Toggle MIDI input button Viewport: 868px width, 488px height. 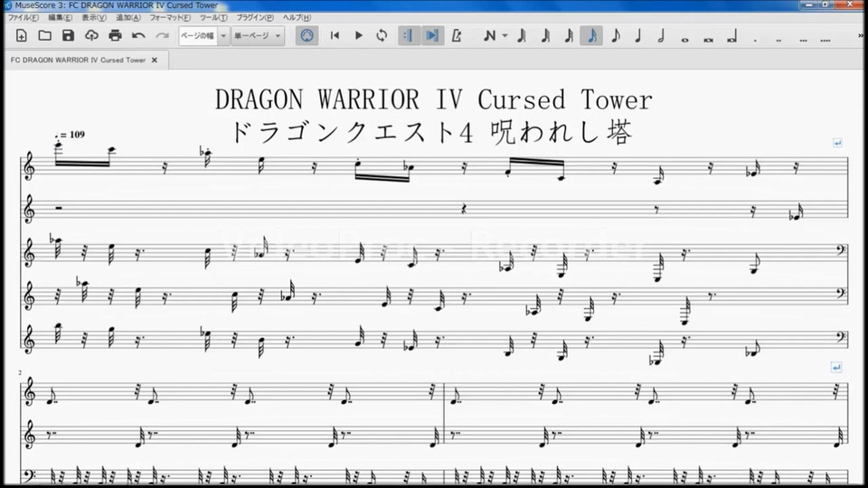coord(307,36)
